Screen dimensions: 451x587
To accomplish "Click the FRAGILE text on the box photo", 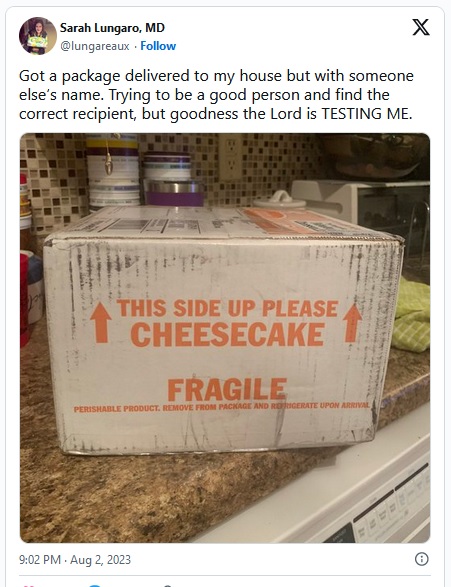I will click(227, 389).
